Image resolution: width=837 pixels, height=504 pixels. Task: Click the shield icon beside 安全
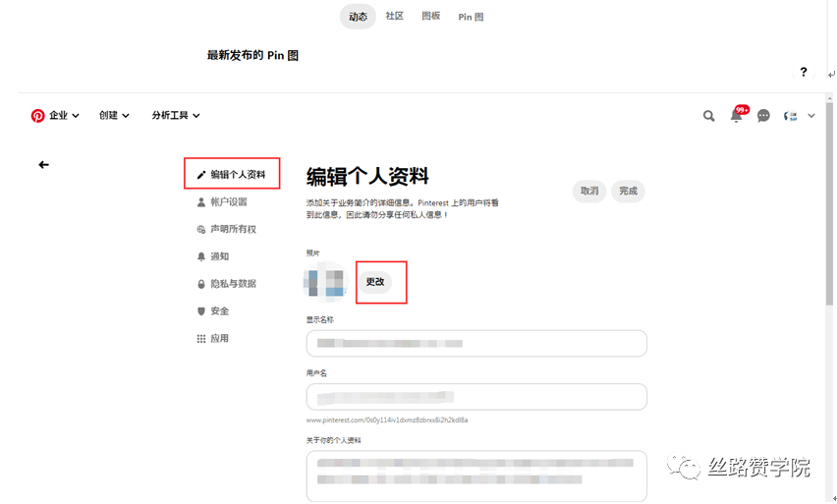201,311
